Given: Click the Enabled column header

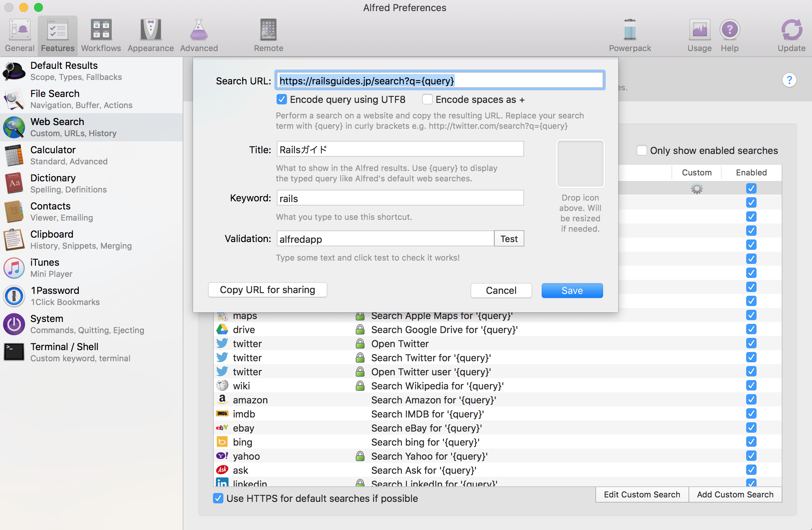Looking at the screenshot, I should pyautogui.click(x=751, y=172).
